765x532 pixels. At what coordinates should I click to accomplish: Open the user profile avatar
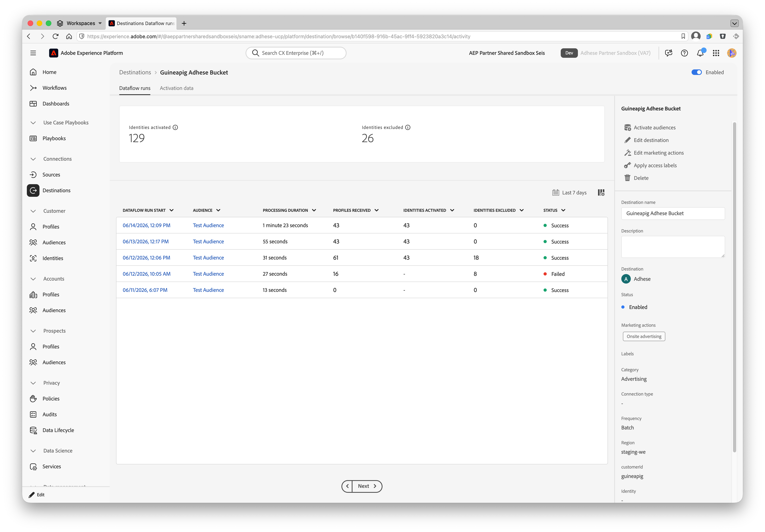(732, 53)
